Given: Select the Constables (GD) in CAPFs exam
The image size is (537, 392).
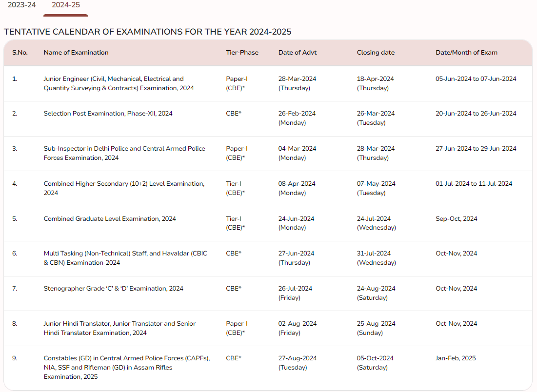Looking at the screenshot, I should 127,367.
